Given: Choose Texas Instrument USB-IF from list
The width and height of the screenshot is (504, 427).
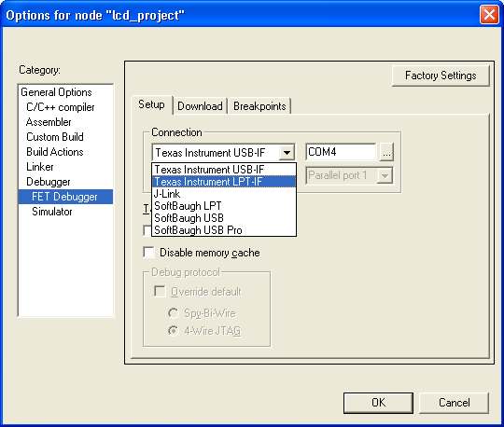Looking at the screenshot, I should [224, 170].
